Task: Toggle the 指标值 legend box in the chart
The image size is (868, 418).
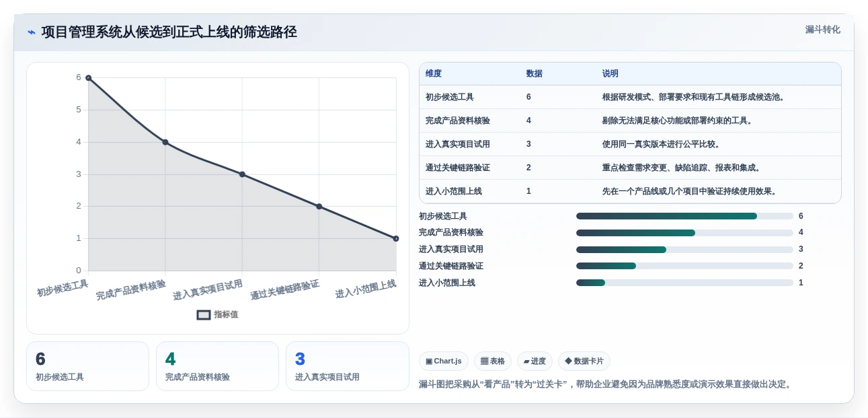Action: [204, 314]
